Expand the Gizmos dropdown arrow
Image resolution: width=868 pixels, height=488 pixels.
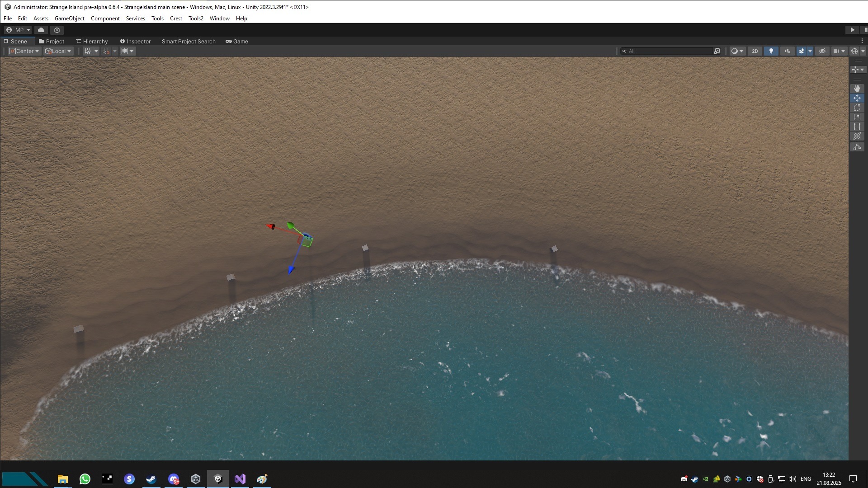[x=863, y=51]
